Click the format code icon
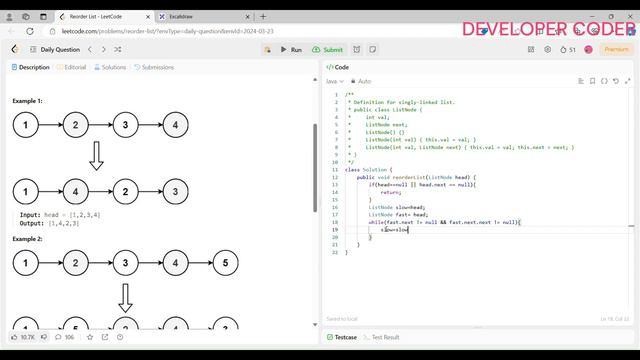This screenshot has width=640, height=360. tap(580, 81)
